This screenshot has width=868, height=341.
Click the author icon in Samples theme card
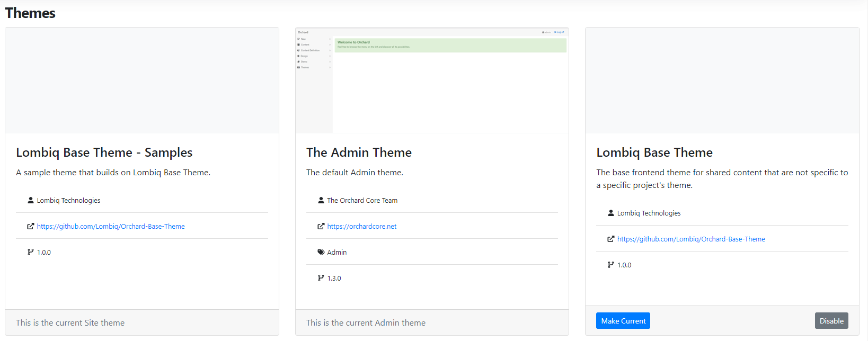(x=31, y=200)
